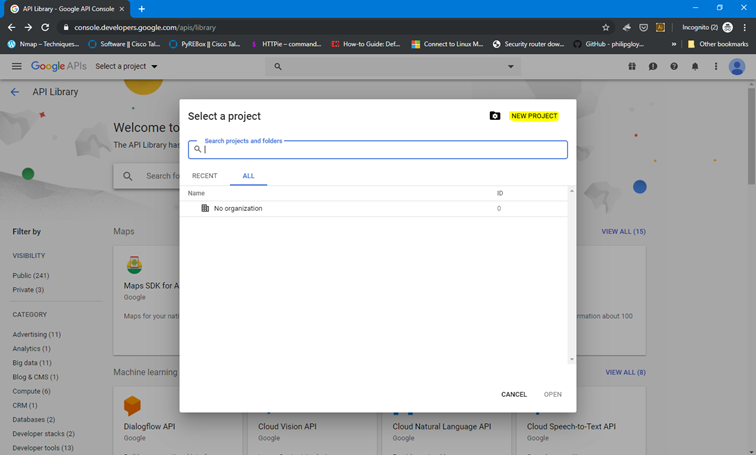Filter by Analytics (1) category

[x=31, y=348]
